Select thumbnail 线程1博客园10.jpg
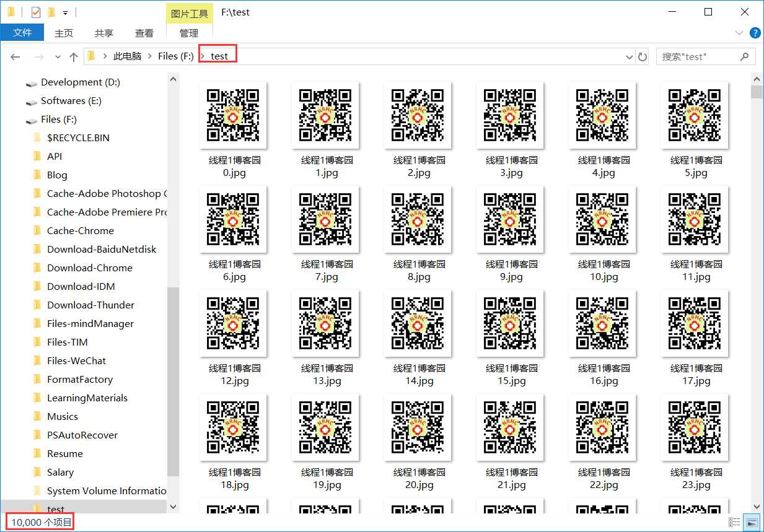This screenshot has width=764, height=532. click(x=603, y=219)
